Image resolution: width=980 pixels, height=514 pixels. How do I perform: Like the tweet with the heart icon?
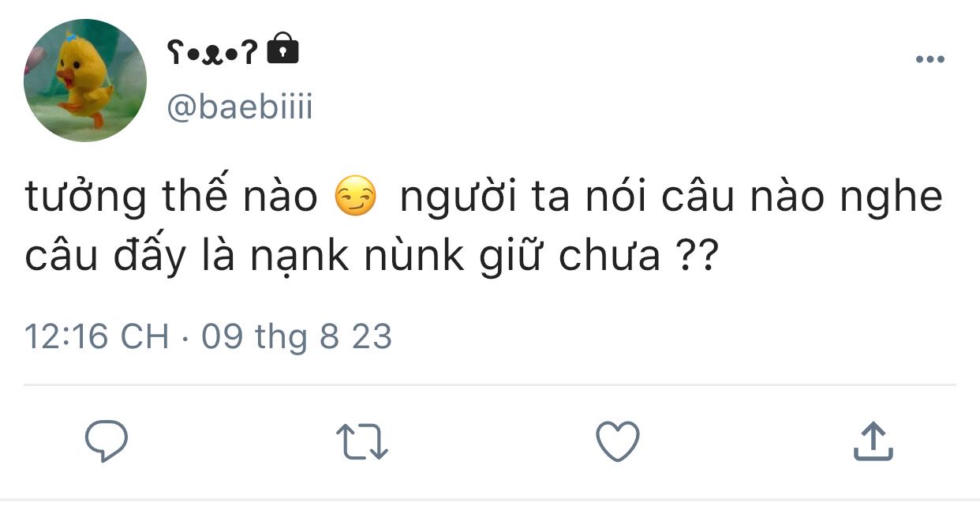click(x=617, y=441)
